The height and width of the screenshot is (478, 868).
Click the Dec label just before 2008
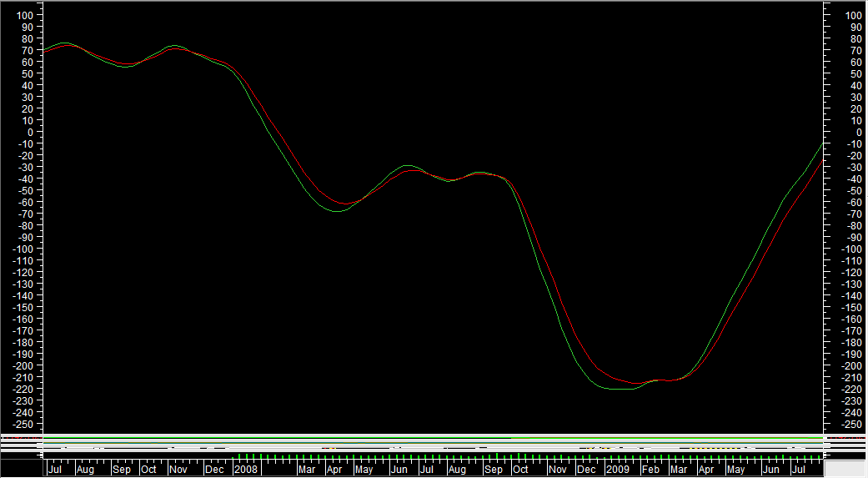click(x=214, y=469)
